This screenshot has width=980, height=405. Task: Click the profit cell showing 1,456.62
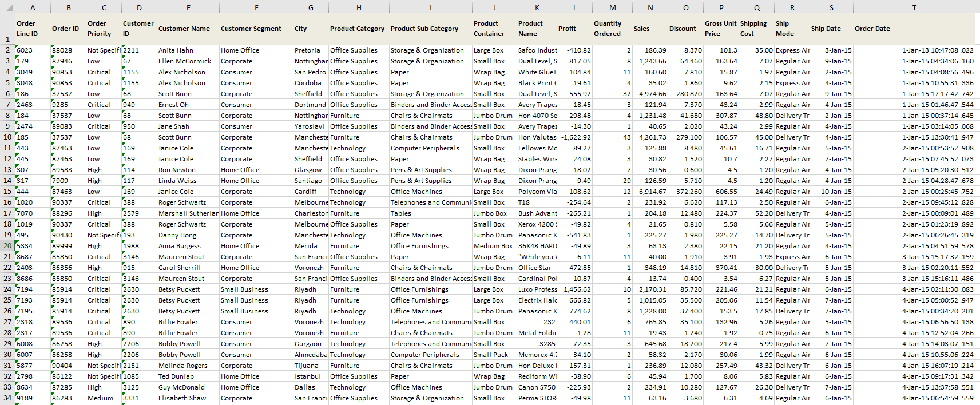577,289
